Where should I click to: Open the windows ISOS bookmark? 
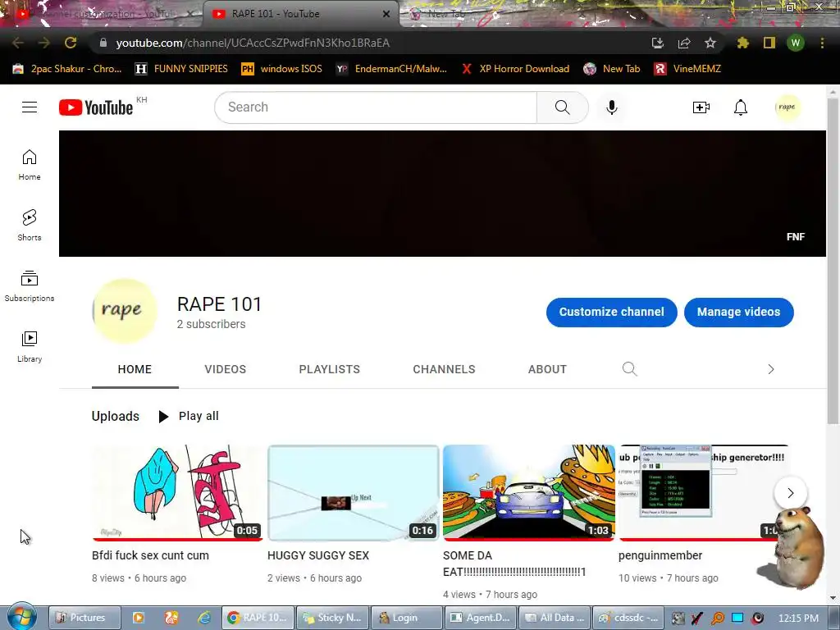(282, 69)
